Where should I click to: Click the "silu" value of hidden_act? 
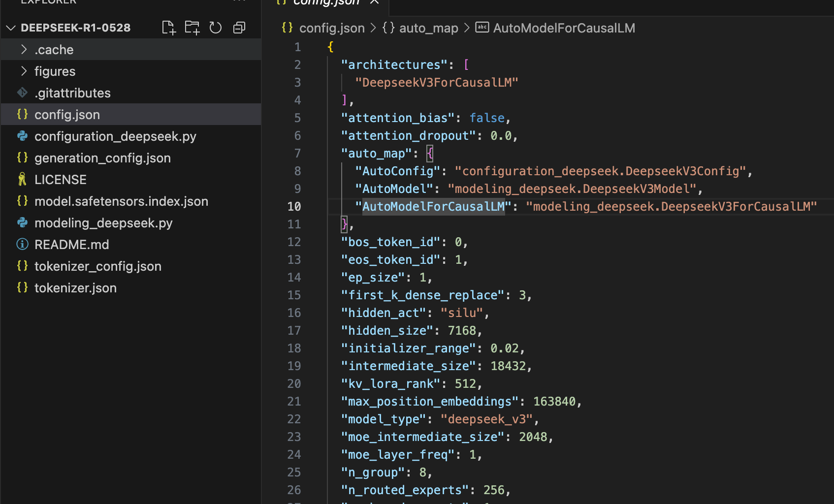click(462, 313)
